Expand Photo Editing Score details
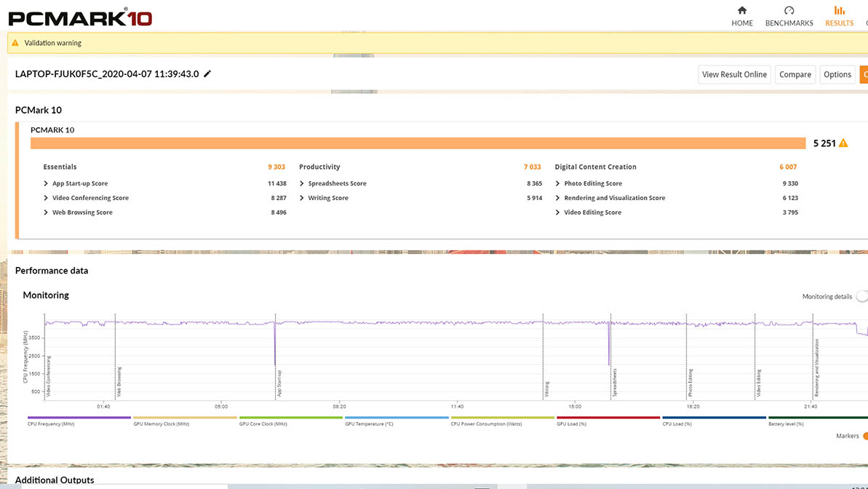This screenshot has height=489, width=868. click(557, 183)
